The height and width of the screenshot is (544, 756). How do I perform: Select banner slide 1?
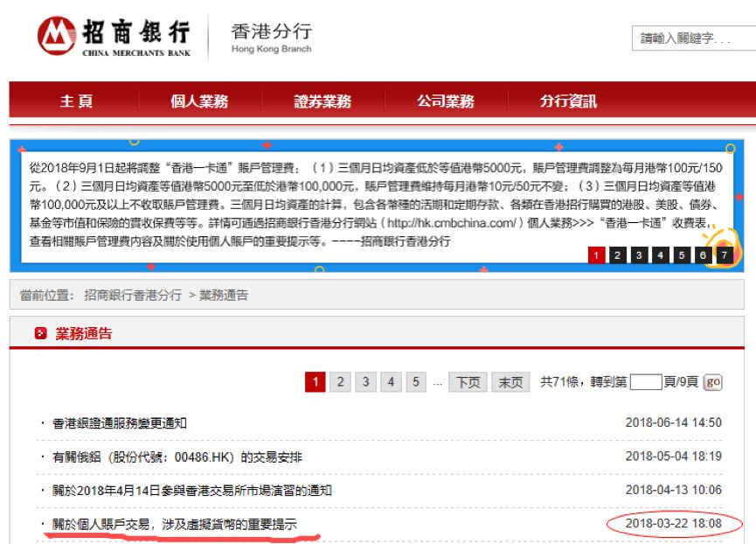click(x=596, y=255)
